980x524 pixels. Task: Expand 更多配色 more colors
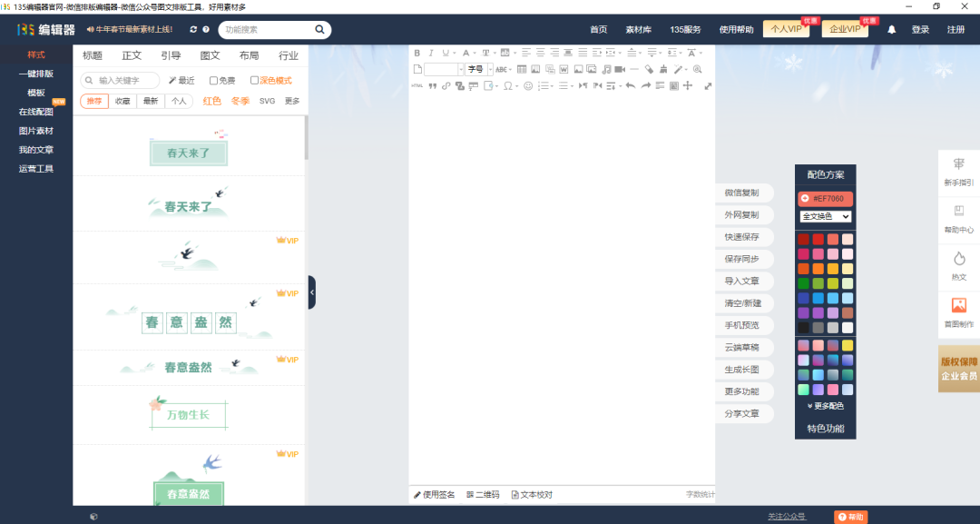tap(825, 406)
